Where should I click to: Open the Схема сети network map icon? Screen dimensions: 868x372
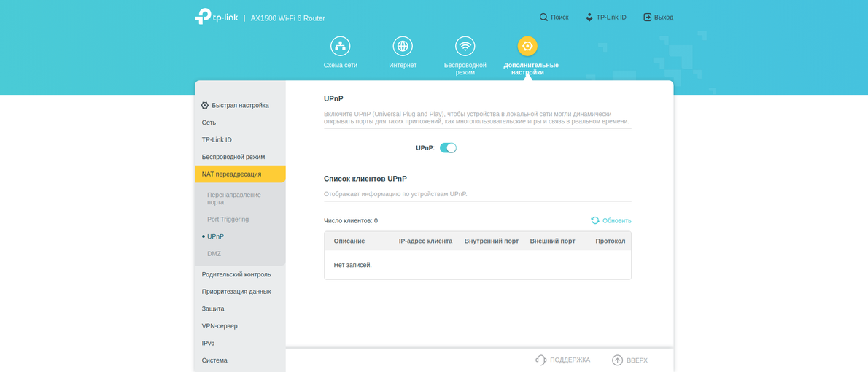click(x=341, y=47)
